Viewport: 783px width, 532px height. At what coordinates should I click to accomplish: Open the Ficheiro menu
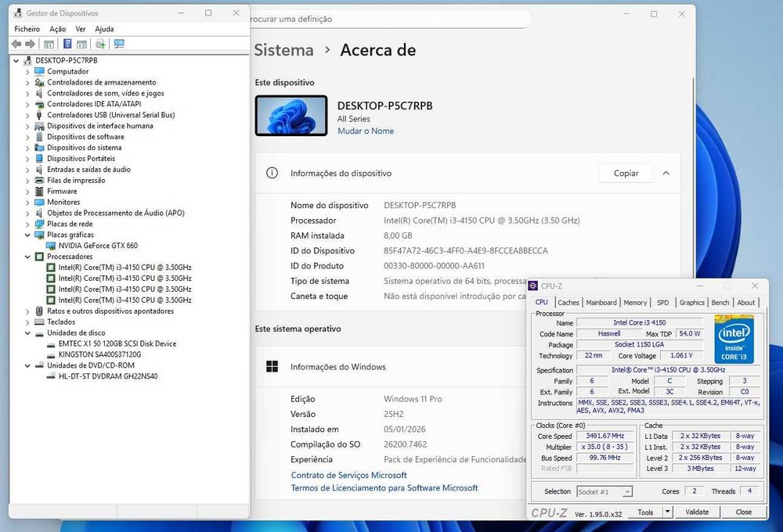27,29
